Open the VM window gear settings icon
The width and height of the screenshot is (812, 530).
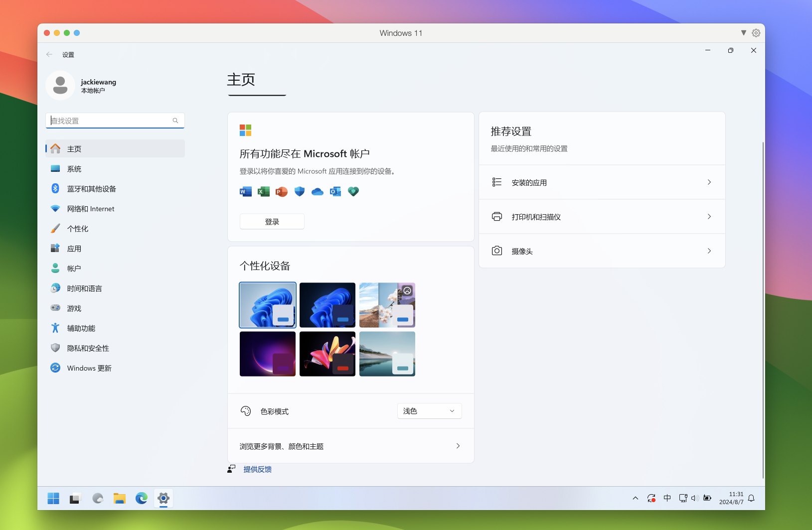click(x=756, y=33)
